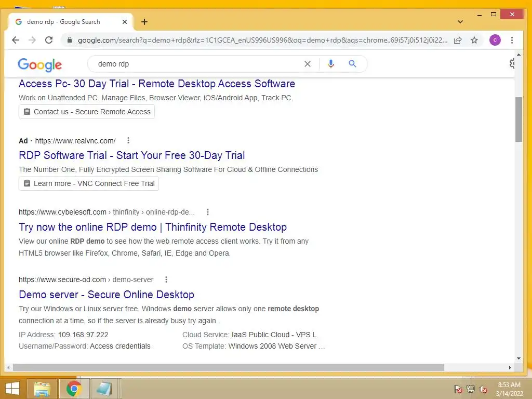Clear the search box with X

308,64
